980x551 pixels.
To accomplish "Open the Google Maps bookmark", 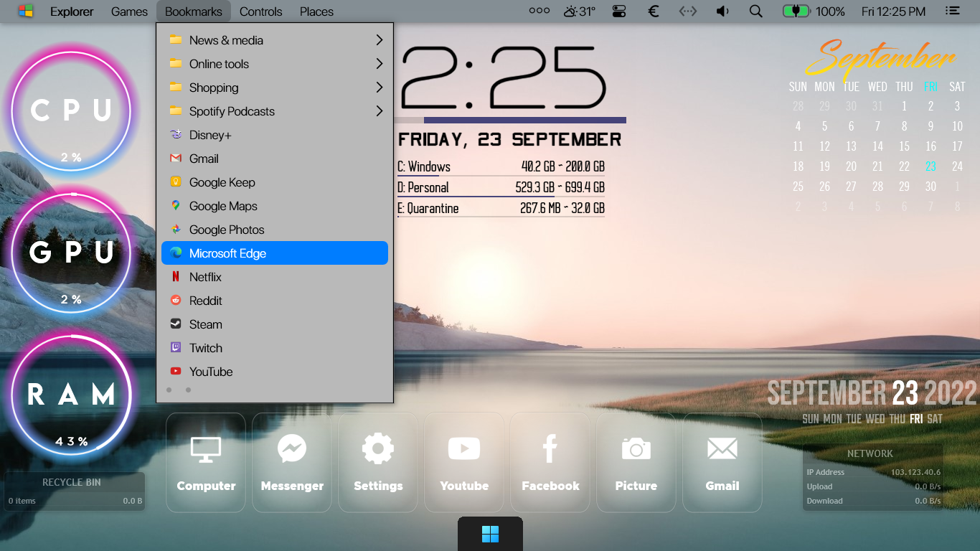I will click(x=275, y=206).
